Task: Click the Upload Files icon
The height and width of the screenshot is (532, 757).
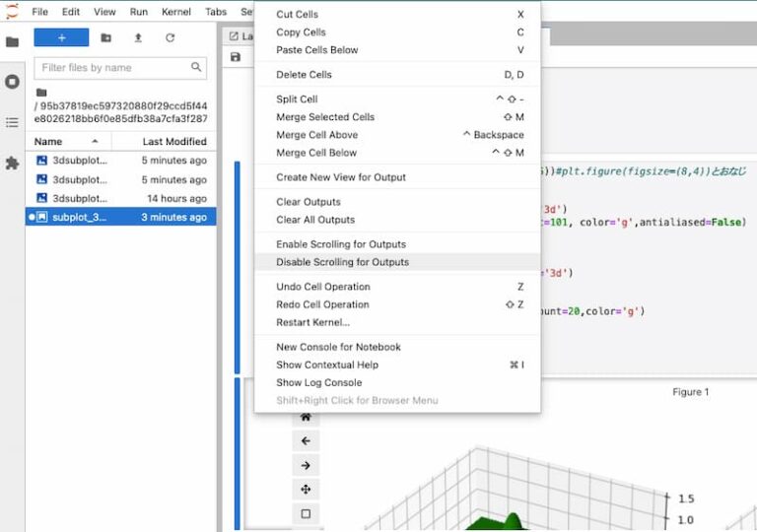Action: click(138, 37)
